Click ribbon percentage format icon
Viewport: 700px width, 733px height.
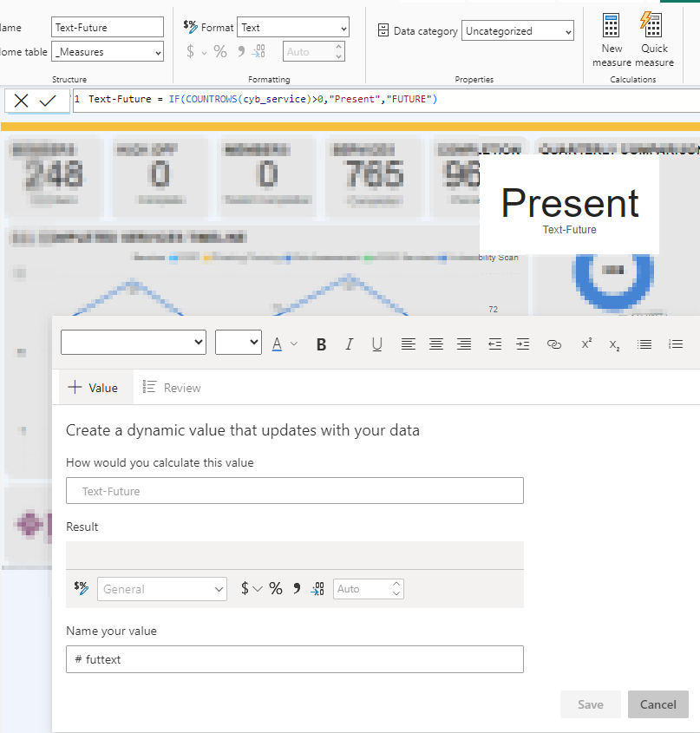pyautogui.click(x=220, y=51)
